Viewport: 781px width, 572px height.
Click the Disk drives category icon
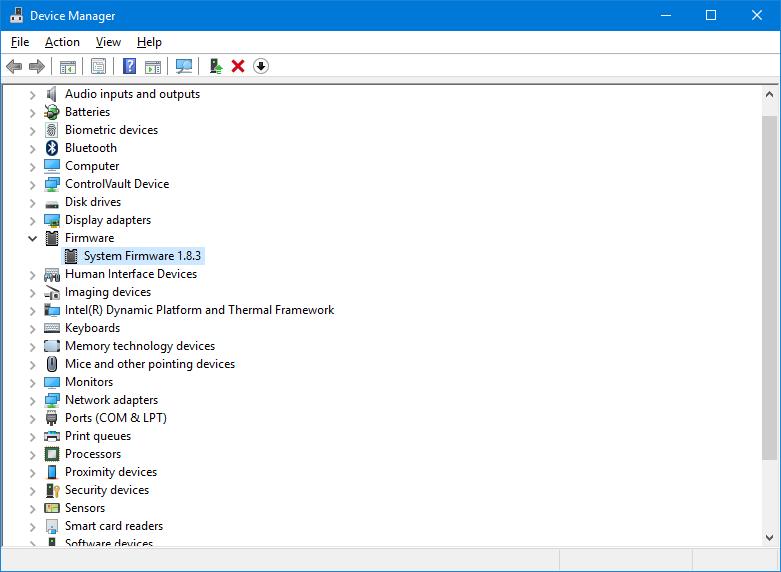click(52, 204)
